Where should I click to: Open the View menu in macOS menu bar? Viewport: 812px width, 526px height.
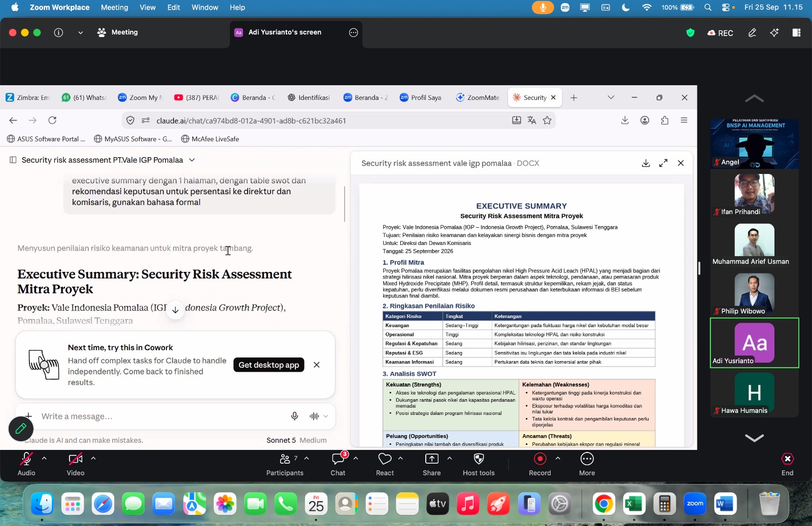[x=148, y=7]
